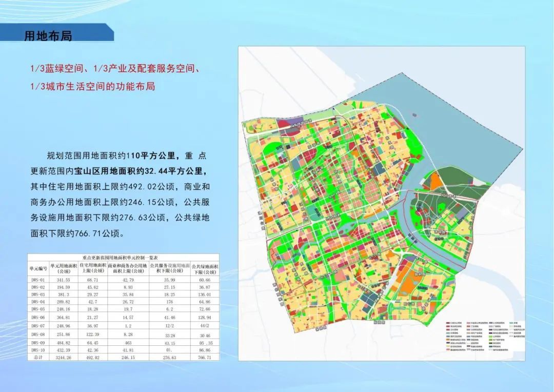Click the map legend block
Image resolution: width=554 pixels, height=392 pixels.
point(485,338)
